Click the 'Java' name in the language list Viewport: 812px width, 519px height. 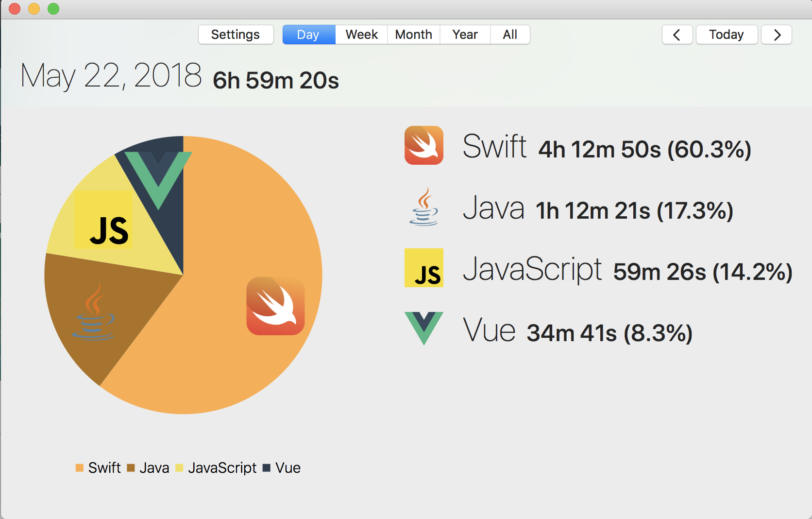coord(493,208)
